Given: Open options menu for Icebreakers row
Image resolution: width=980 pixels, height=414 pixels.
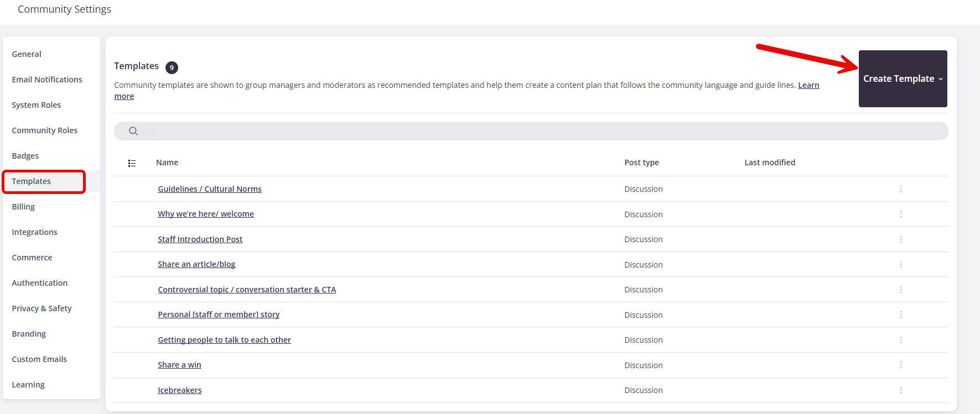Looking at the screenshot, I should click(x=901, y=390).
